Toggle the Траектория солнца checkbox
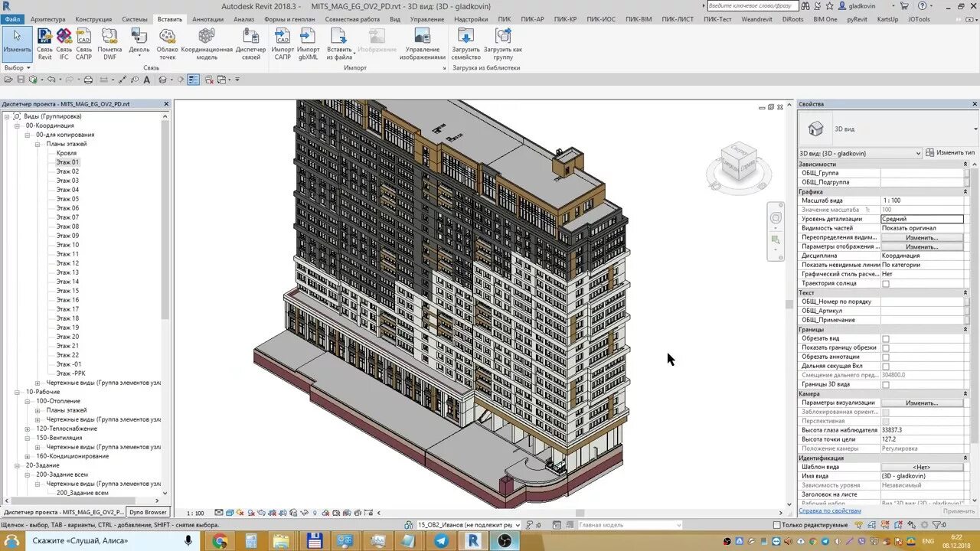The width and height of the screenshot is (980, 551). [886, 283]
